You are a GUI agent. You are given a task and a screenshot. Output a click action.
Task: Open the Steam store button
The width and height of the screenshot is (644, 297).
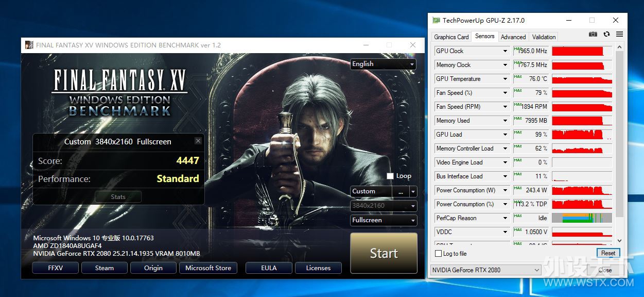tap(105, 268)
